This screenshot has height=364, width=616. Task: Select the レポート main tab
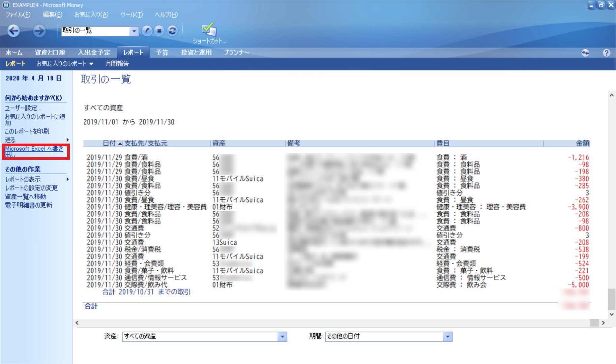[x=133, y=53]
